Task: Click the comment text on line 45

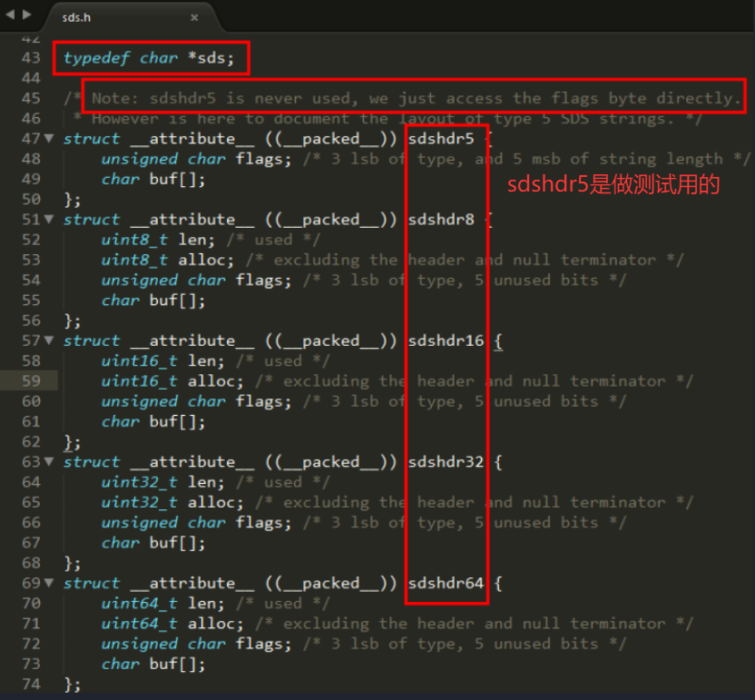Action: click(x=413, y=98)
